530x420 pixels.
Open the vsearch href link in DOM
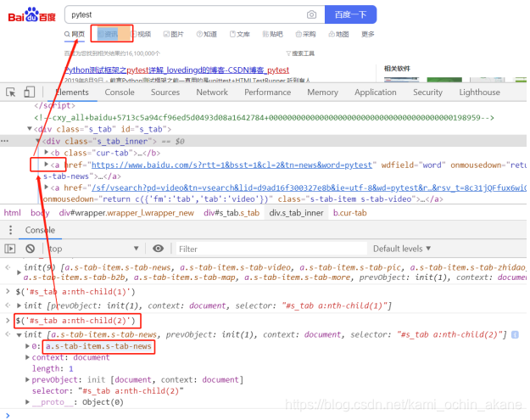coord(309,188)
